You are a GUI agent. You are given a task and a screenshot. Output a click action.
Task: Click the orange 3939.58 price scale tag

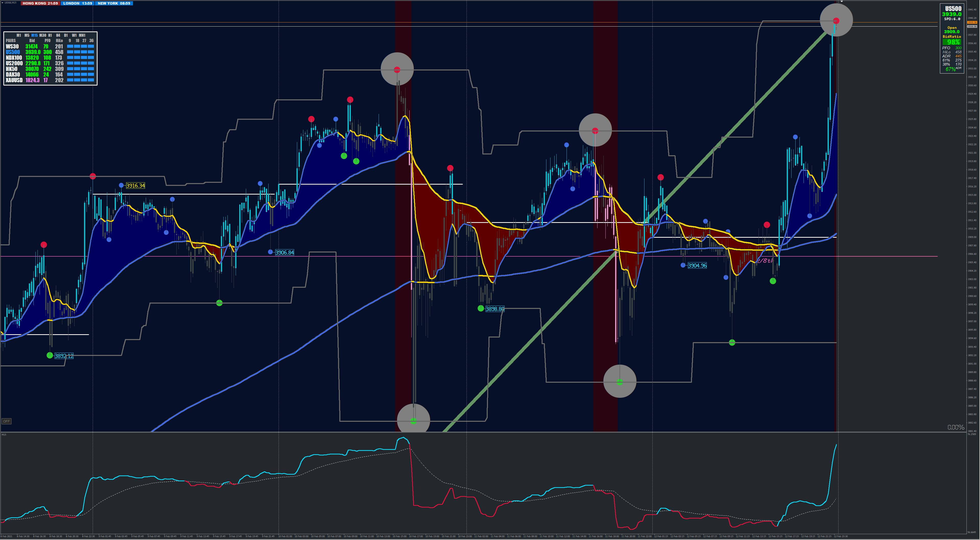(x=972, y=22)
